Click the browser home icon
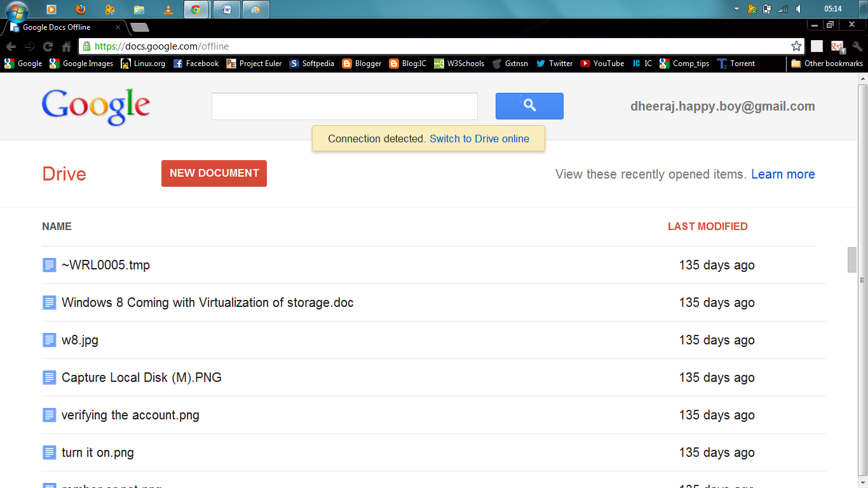 66,46
